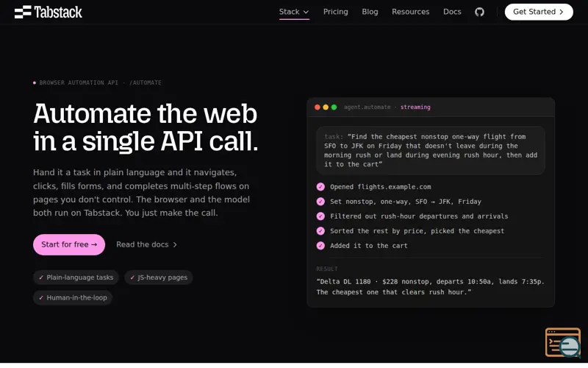
Task: Open the Tabstack logo home link
Action: click(48, 12)
